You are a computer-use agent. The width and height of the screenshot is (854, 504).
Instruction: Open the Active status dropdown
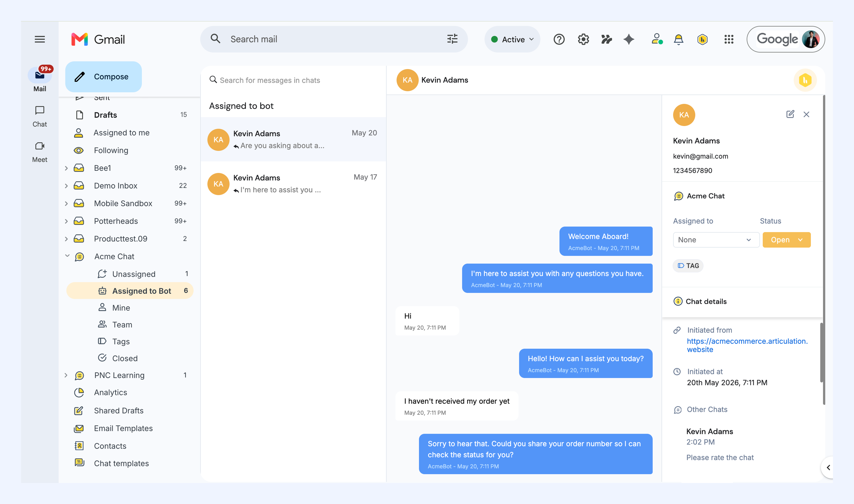(512, 40)
